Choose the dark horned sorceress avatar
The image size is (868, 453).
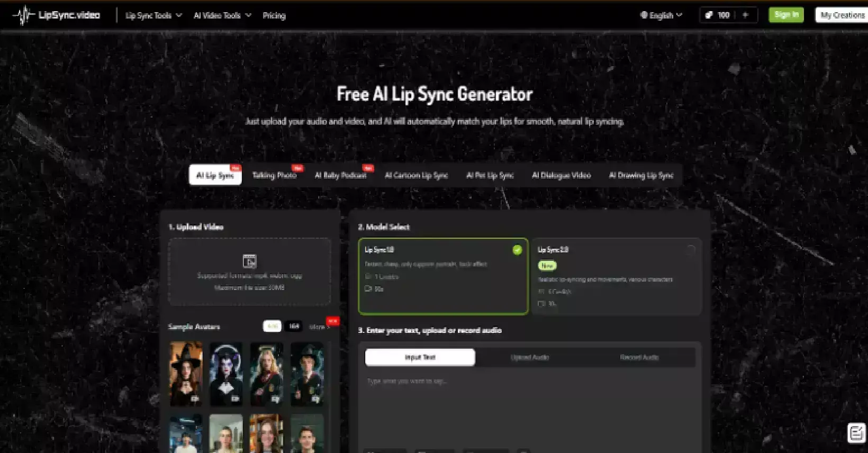(x=226, y=374)
